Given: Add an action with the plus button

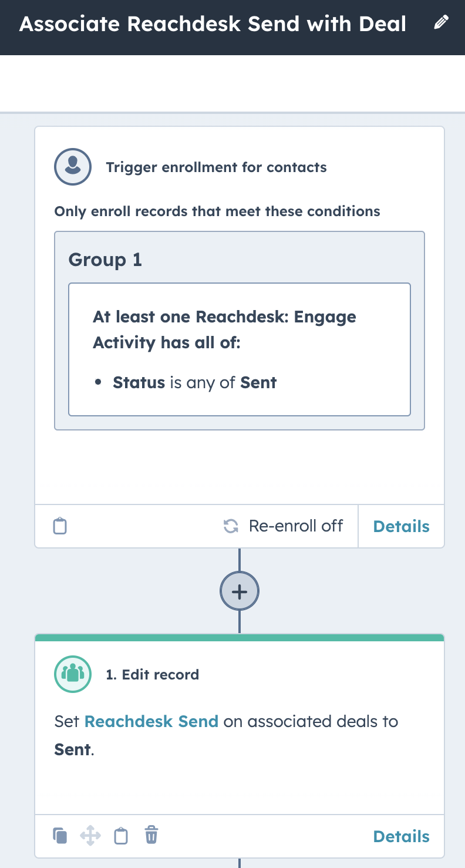Looking at the screenshot, I should click(x=240, y=591).
